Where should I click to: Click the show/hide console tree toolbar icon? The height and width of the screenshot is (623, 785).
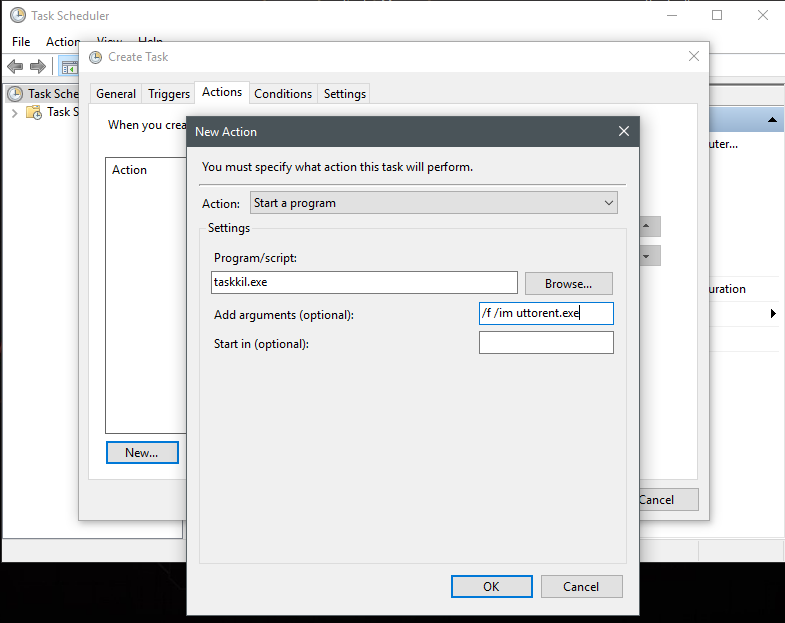tap(69, 67)
